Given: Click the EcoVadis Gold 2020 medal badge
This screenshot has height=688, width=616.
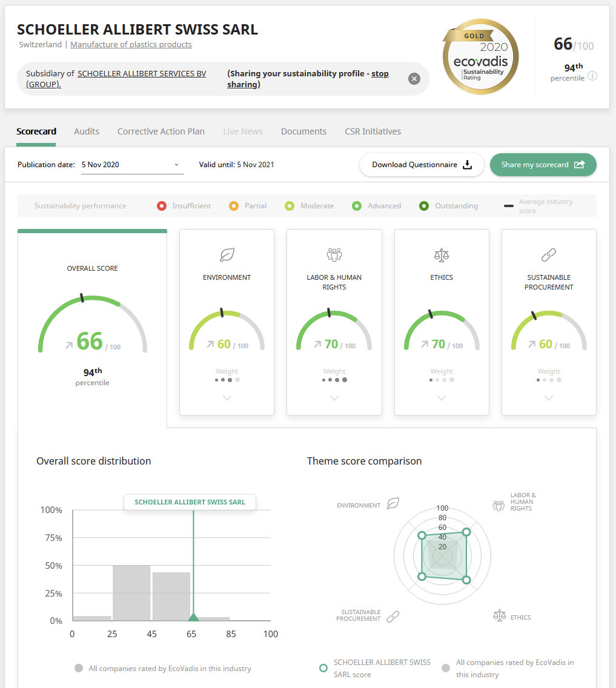Looking at the screenshot, I should 481,56.
